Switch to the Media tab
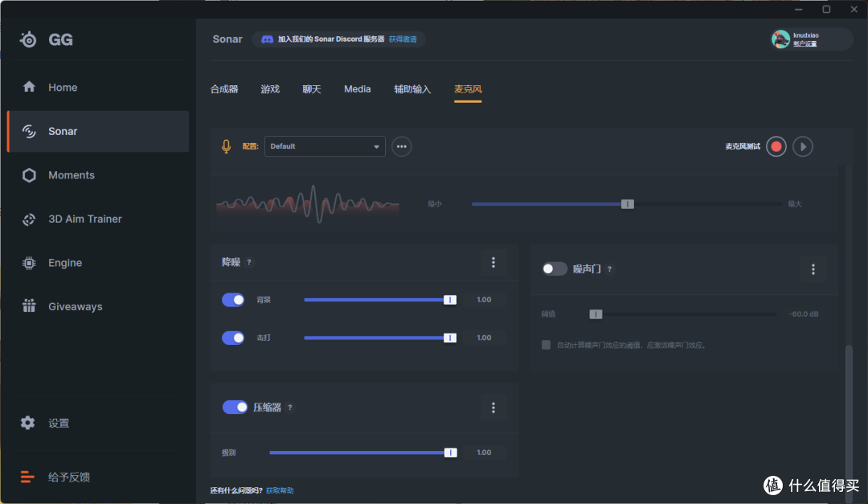This screenshot has width=868, height=504. (357, 89)
